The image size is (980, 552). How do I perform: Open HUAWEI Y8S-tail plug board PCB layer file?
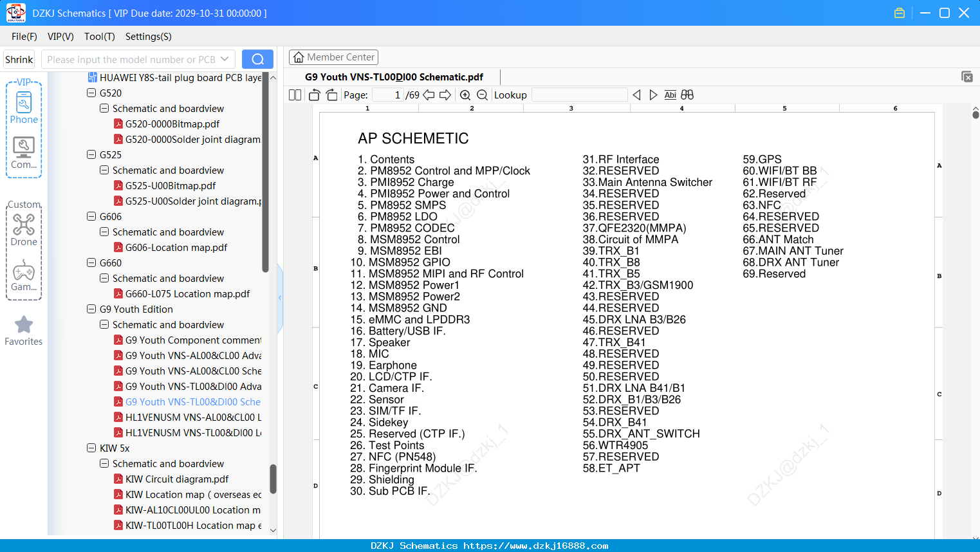(174, 78)
